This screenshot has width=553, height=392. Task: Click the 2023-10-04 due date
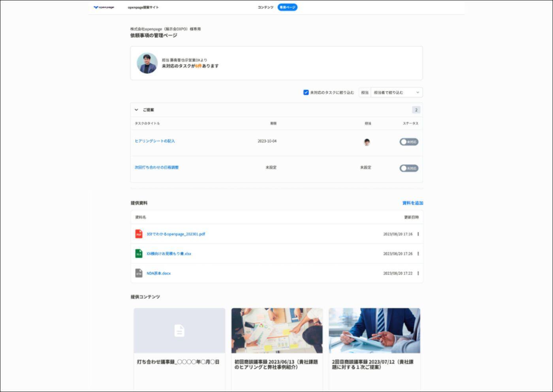[267, 141]
